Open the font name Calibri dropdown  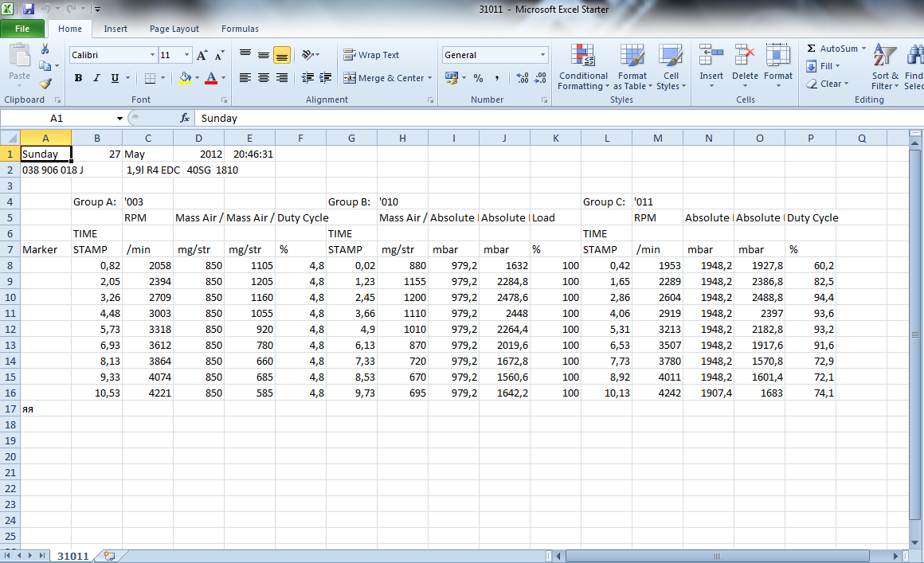(152, 55)
